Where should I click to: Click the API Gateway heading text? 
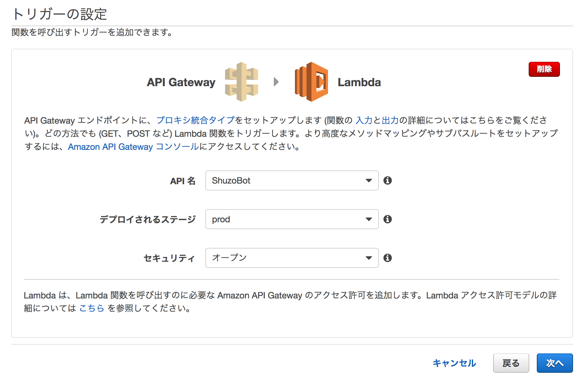181,82
